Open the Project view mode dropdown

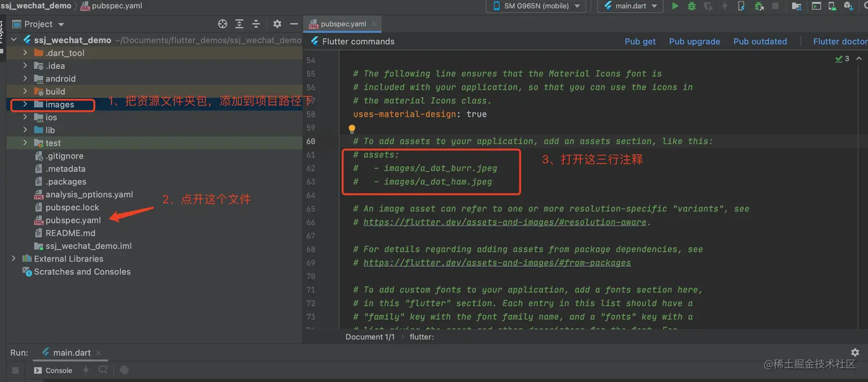coord(38,24)
